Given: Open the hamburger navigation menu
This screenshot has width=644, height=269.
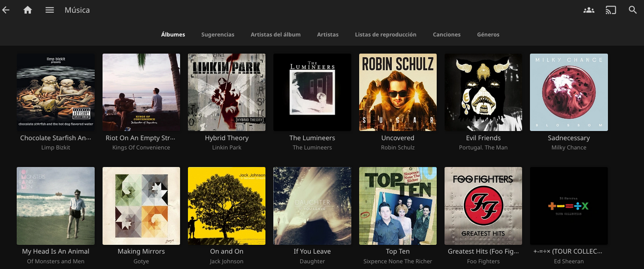Looking at the screenshot, I should point(50,10).
